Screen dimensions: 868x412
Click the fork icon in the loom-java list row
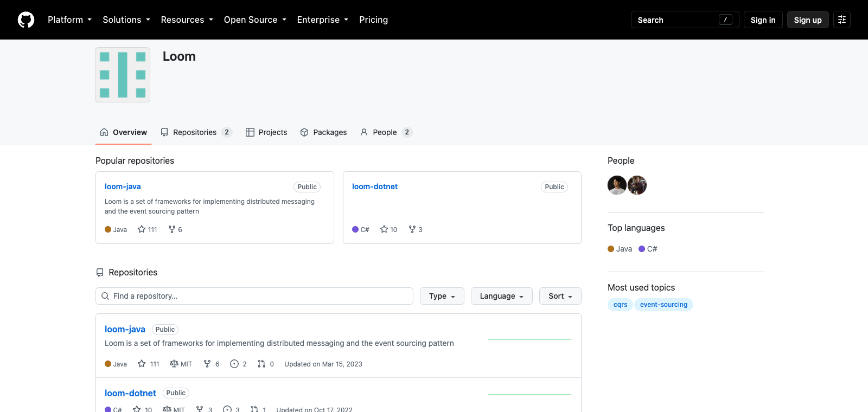tap(207, 364)
